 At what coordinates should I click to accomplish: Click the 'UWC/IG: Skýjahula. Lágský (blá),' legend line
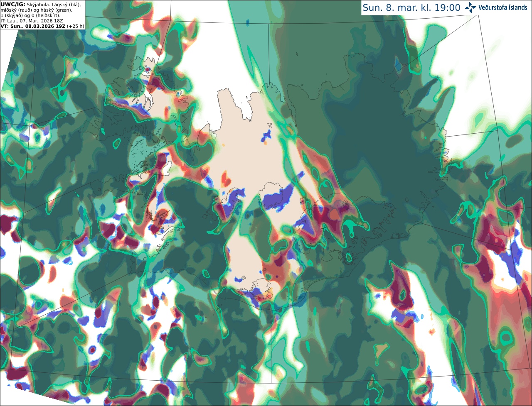pos(41,4)
